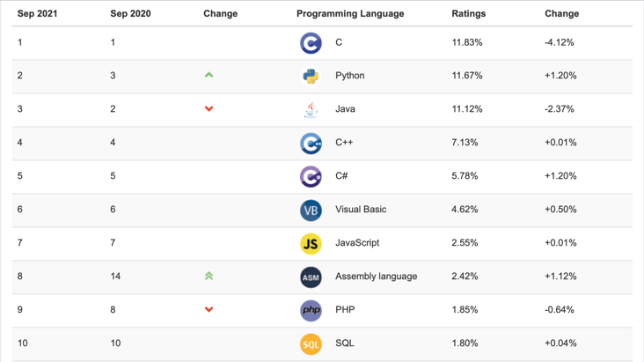Click the C language logo icon

tap(311, 43)
